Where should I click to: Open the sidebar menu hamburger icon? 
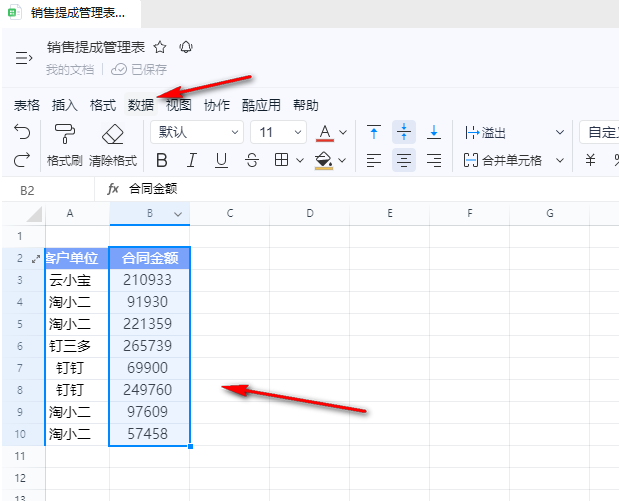pyautogui.click(x=24, y=58)
